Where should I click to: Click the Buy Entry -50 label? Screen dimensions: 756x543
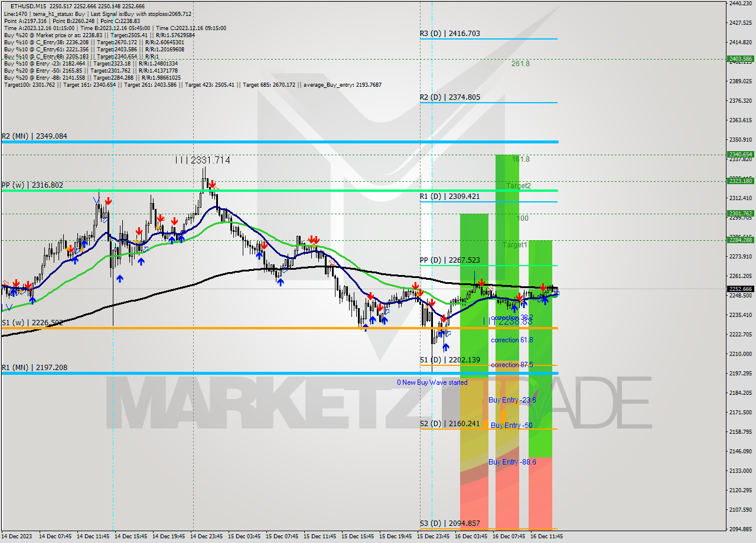511,425
